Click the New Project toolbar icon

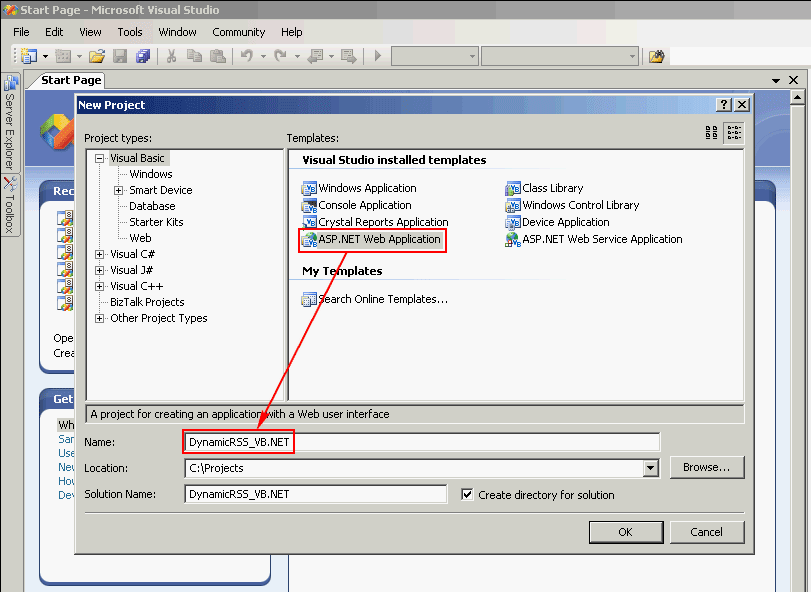coord(29,56)
